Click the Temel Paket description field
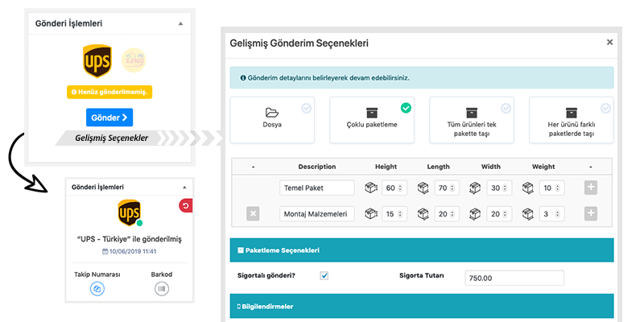 pyautogui.click(x=317, y=188)
